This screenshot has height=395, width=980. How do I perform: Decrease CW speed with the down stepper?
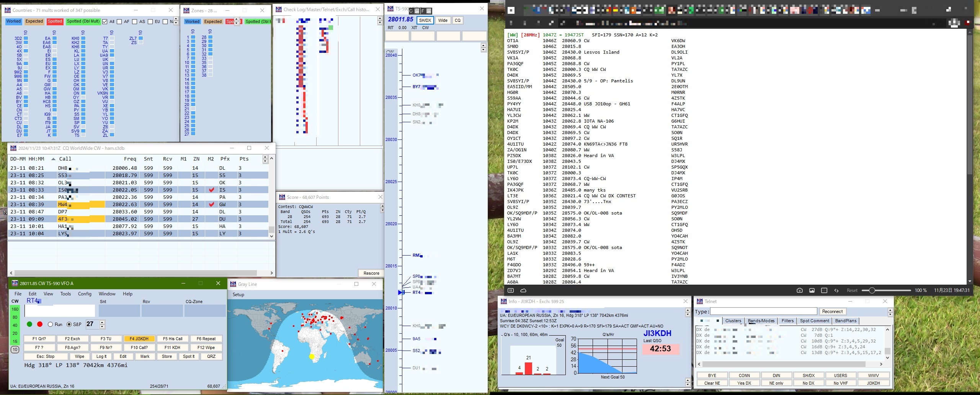102,326
